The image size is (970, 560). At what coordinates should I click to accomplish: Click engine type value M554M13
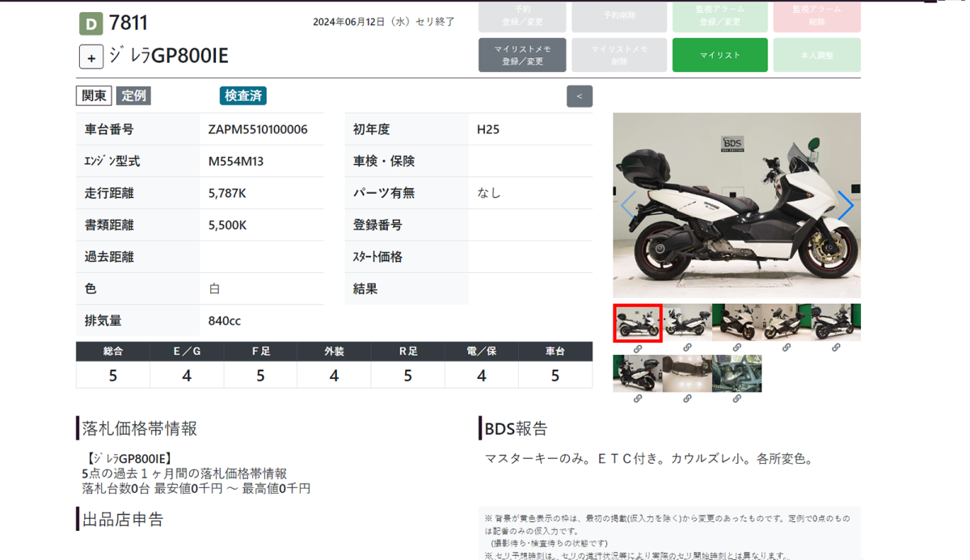236,162
